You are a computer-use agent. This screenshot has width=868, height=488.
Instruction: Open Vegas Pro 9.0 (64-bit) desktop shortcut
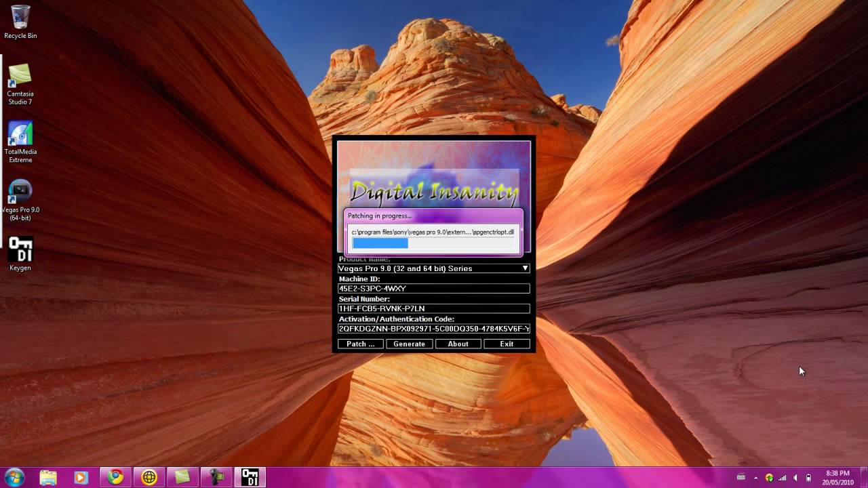pos(20,201)
